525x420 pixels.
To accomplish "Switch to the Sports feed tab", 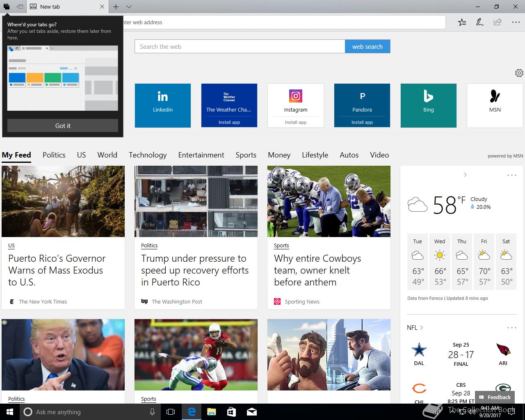I will [246, 155].
